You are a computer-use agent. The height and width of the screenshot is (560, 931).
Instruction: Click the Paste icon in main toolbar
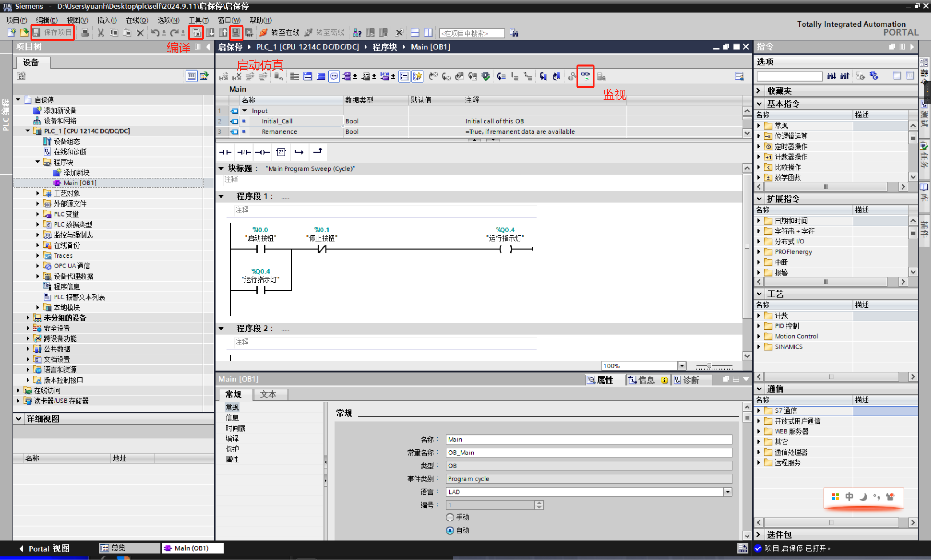(127, 33)
